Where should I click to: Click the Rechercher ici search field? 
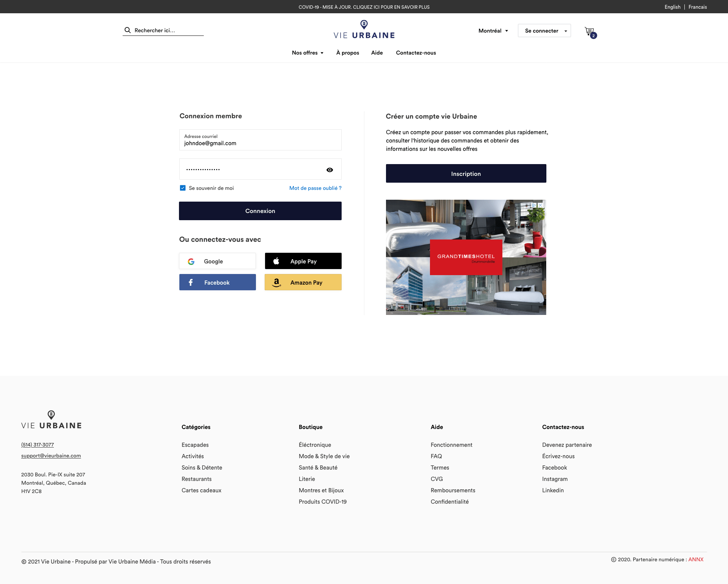click(x=163, y=30)
